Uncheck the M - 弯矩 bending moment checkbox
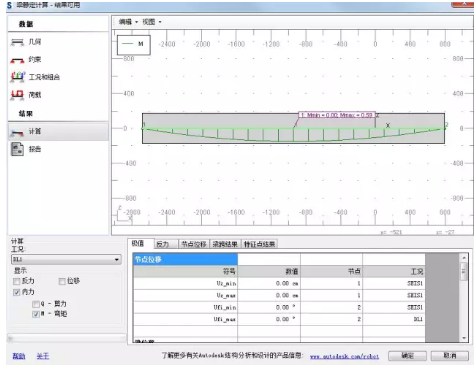This screenshot has width=476, height=369. point(36,314)
